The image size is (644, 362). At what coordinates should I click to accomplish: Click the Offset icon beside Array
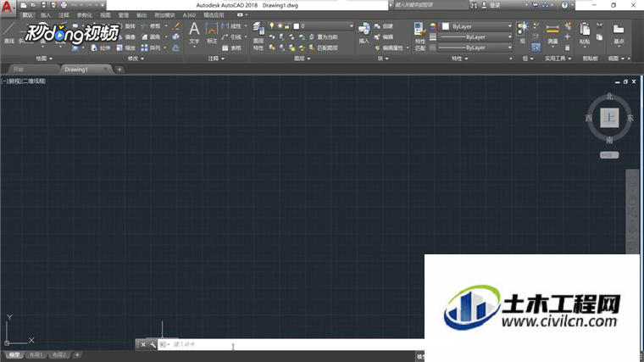[175, 47]
